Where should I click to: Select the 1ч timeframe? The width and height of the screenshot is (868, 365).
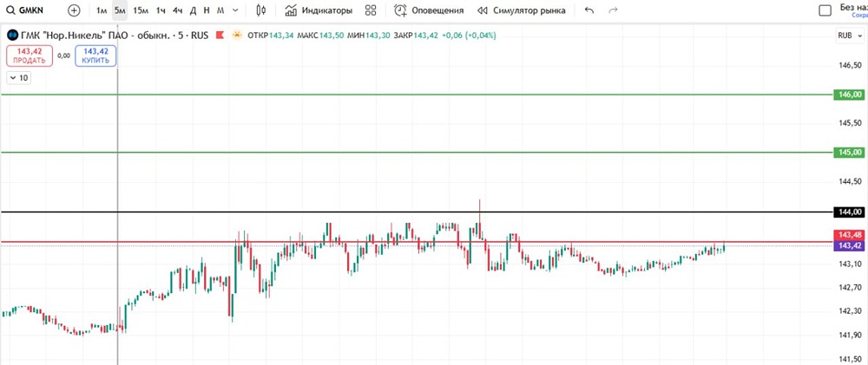click(x=161, y=10)
